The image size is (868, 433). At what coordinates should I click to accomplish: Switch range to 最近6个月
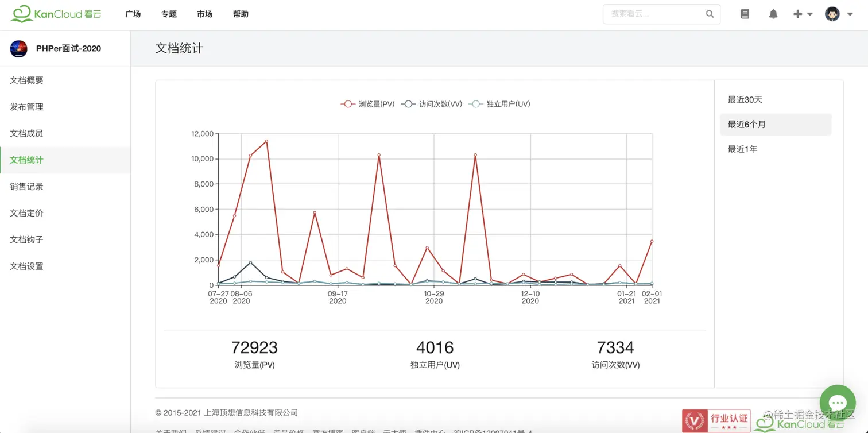[x=776, y=125]
